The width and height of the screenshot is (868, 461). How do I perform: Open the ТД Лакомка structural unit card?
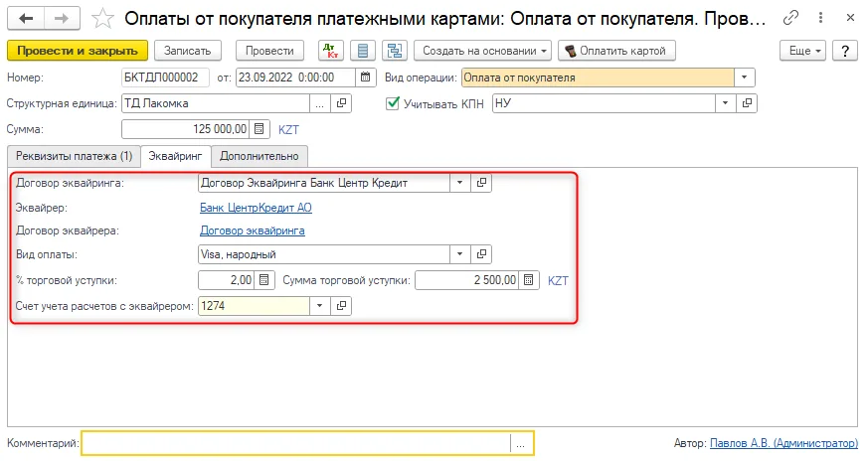342,103
